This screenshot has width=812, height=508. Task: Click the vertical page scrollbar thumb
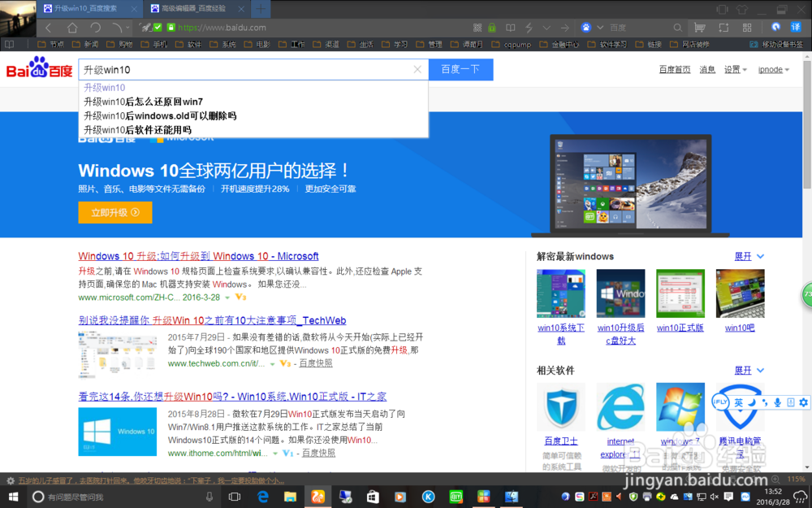pos(807,124)
